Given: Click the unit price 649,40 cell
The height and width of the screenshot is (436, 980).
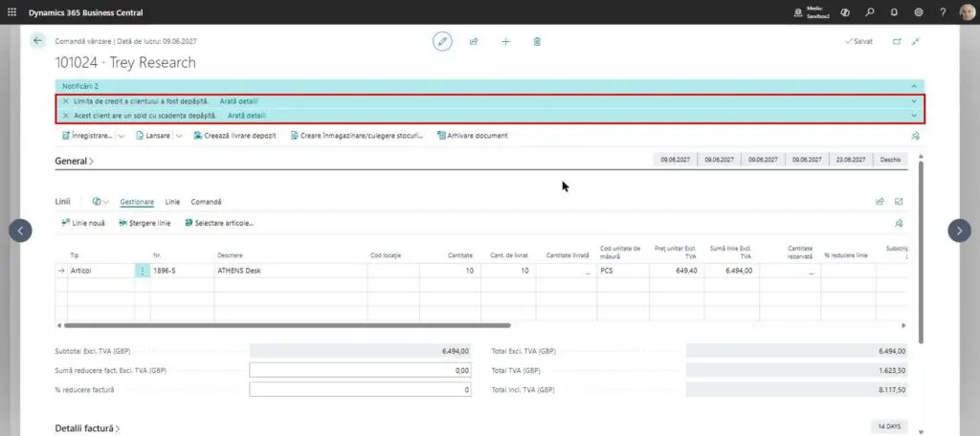Looking at the screenshot, I should 677,272.
